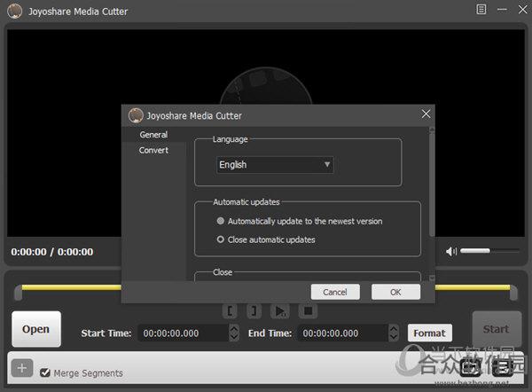
Task: Add a segment with plus icon
Action: coord(22,368)
